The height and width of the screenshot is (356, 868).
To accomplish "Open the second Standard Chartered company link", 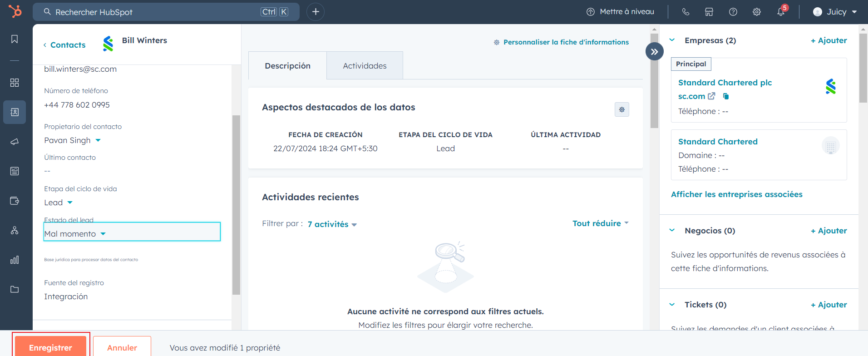I will 718,142.
